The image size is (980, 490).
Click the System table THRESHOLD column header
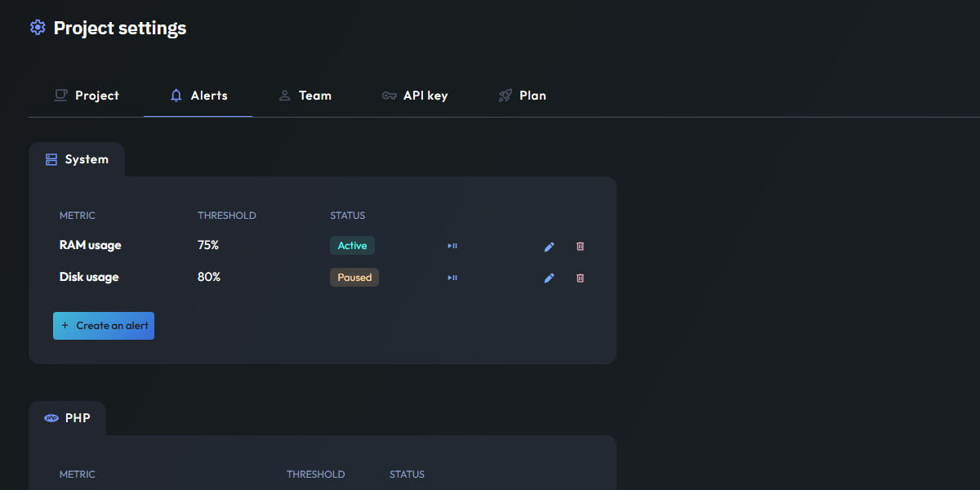pos(227,216)
